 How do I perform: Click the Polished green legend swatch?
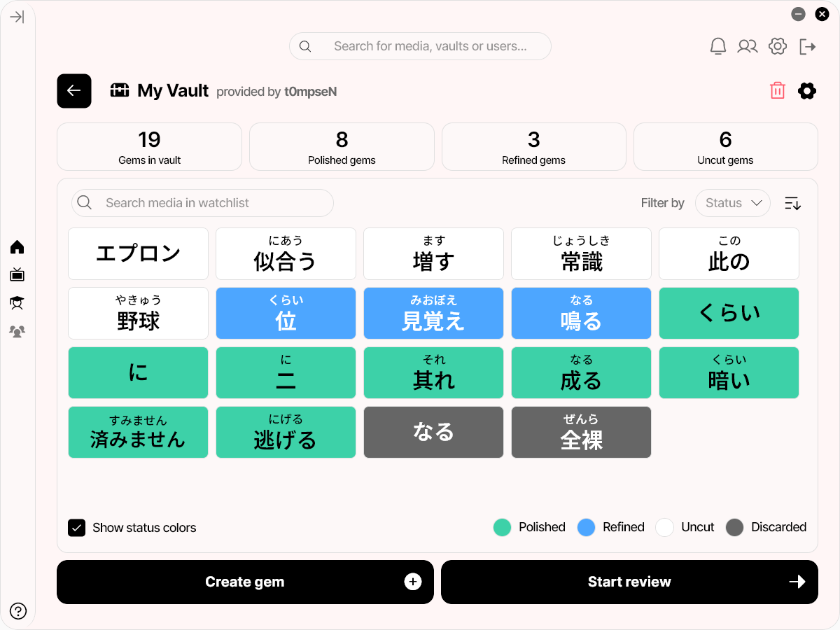tap(502, 527)
